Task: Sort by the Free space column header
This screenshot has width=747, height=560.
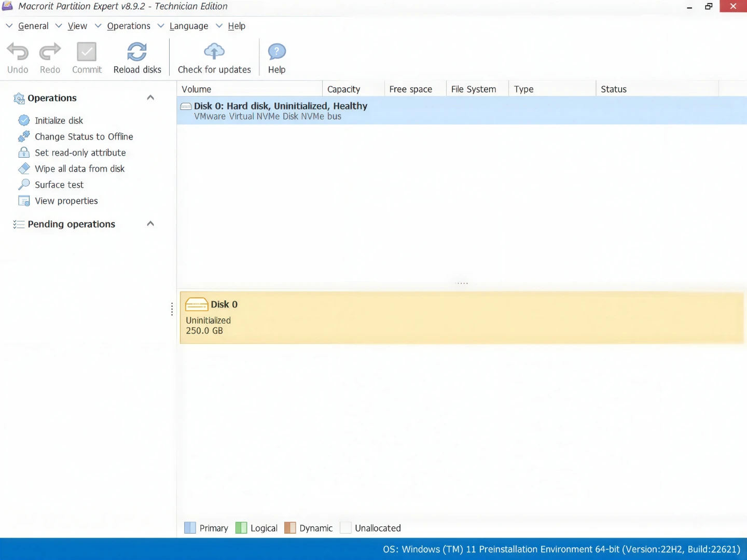Action: (416, 89)
